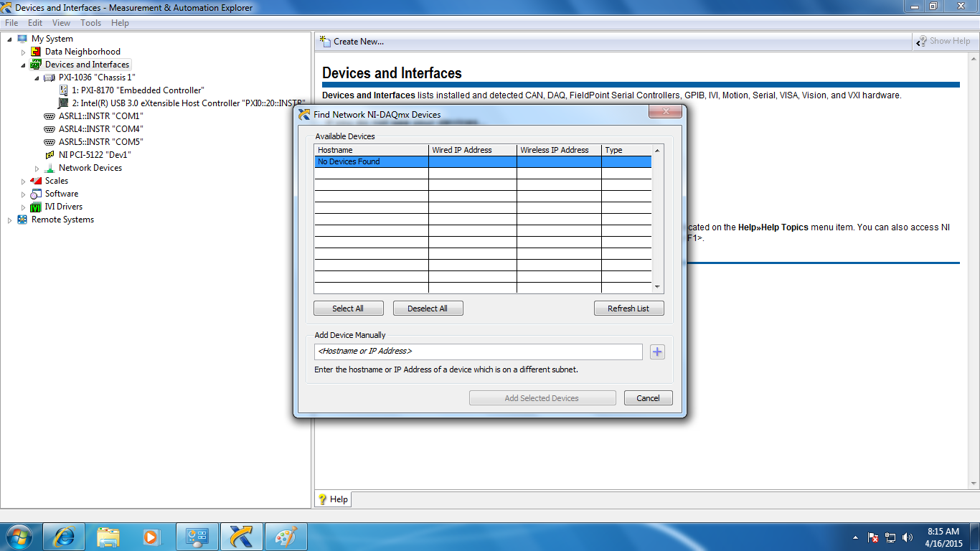This screenshot has height=551, width=980.
Task: Click the plus icon to add device manually
Action: coord(657,352)
